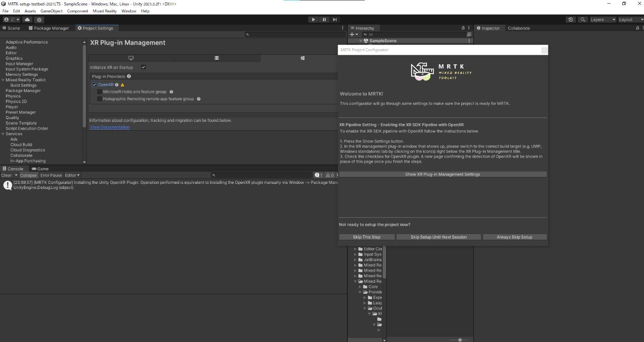The width and height of the screenshot is (644, 342).
Task: Toggle Error Pause in the Console
Action: 51,175
